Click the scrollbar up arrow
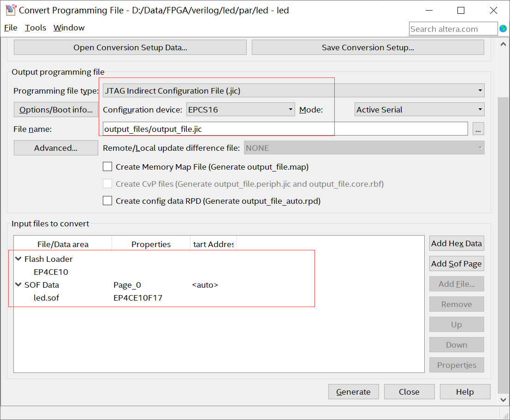The width and height of the screenshot is (510, 420). tap(503, 44)
